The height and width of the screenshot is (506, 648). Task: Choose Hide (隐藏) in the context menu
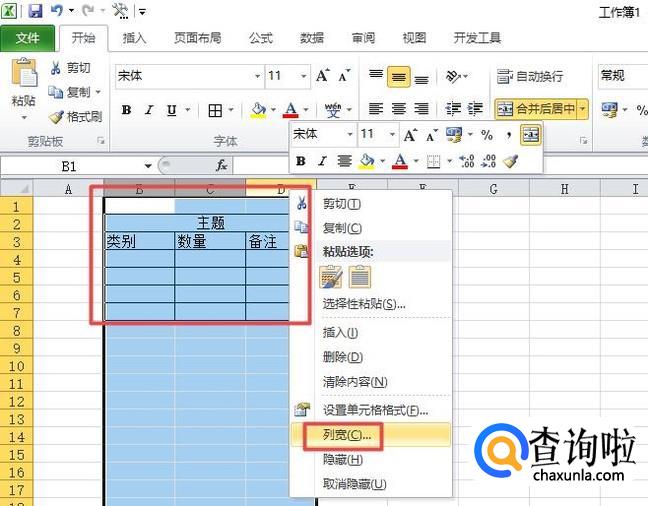point(342,459)
